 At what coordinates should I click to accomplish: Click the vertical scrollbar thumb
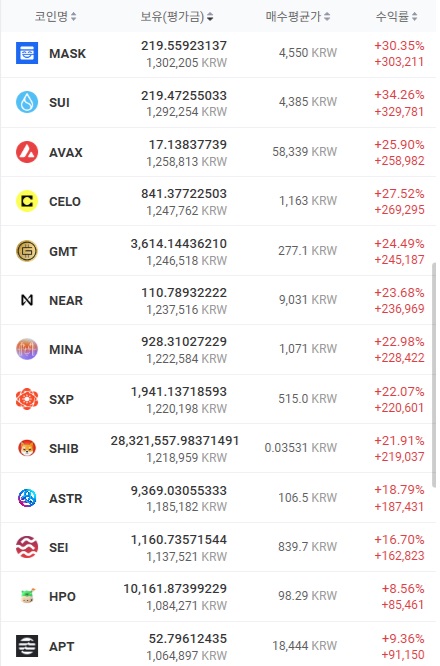tap(434, 375)
